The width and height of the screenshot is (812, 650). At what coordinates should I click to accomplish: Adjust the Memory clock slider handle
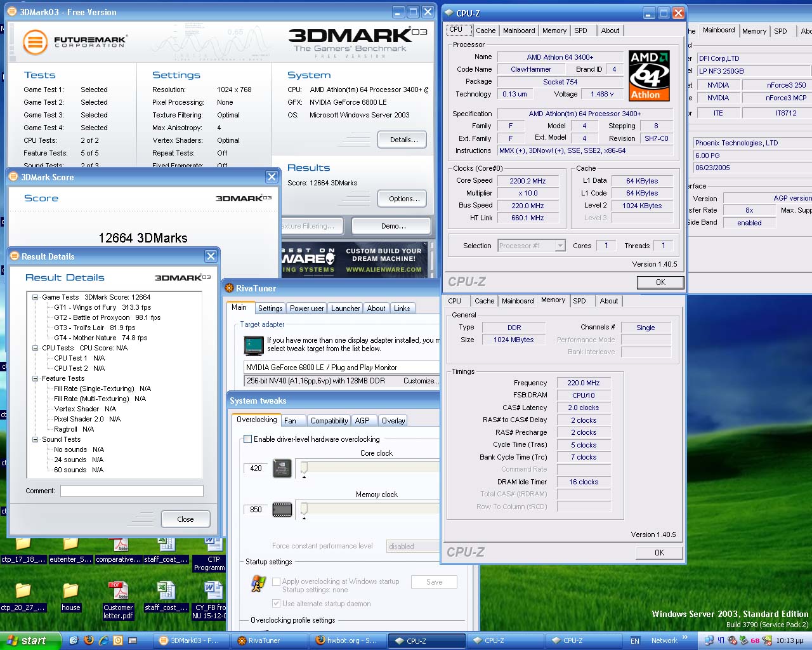point(304,510)
